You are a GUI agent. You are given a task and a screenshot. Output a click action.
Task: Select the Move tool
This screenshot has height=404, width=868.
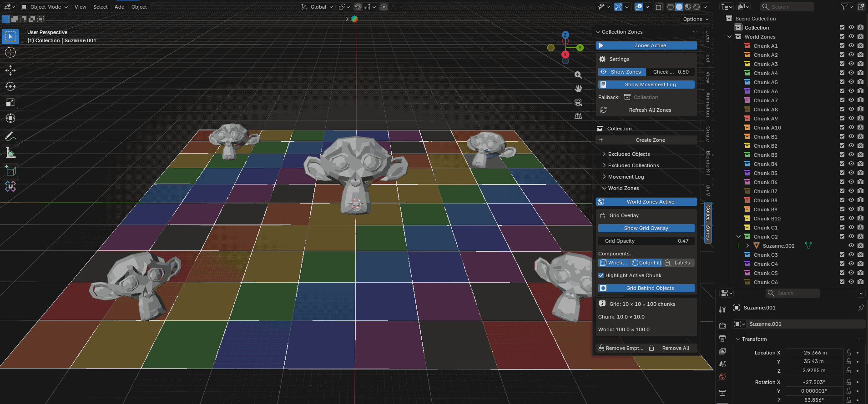(x=10, y=70)
